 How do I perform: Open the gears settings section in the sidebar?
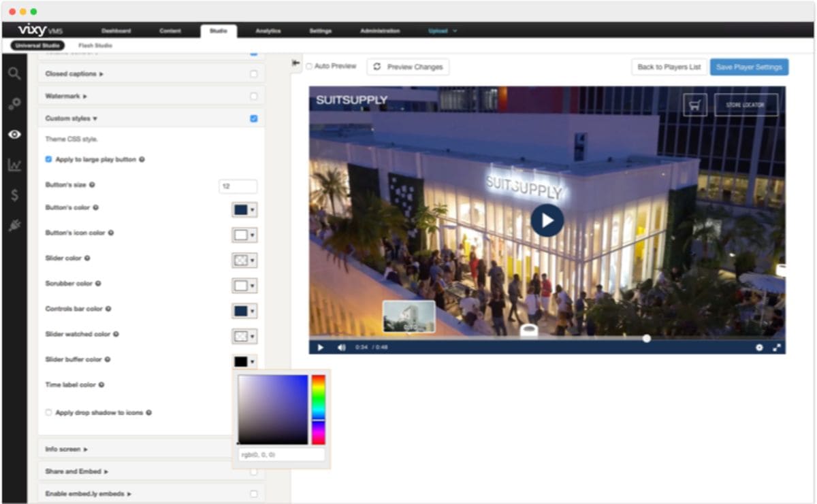[x=14, y=104]
